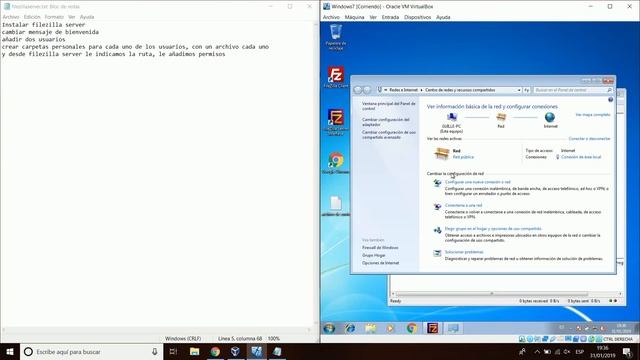Select the text file icon on VM desktop

pos(336,206)
